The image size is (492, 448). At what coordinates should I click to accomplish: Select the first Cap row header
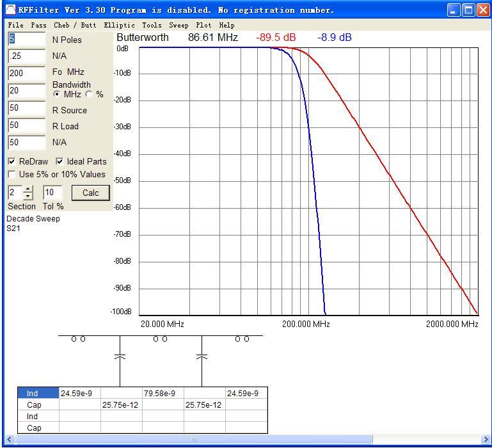[38, 405]
